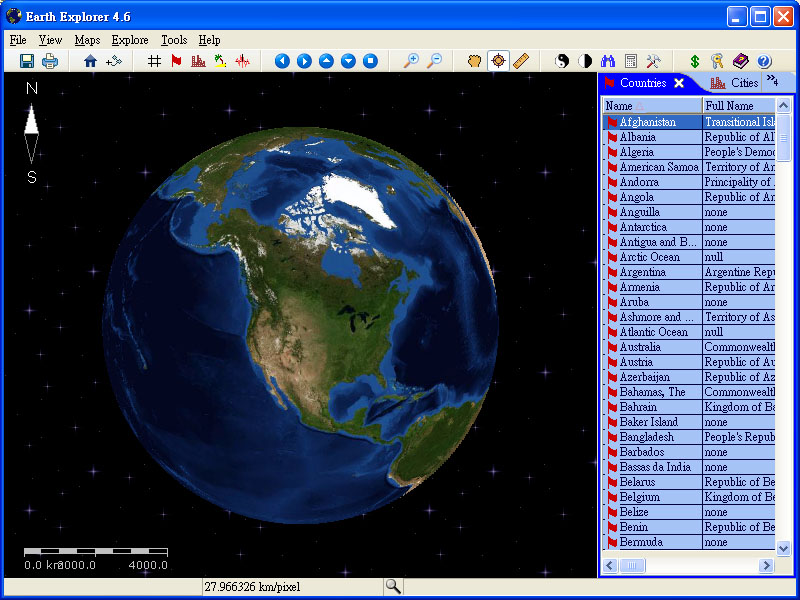Click the printer icon in toolbar
Image resolution: width=800 pixels, height=600 pixels.
click(x=50, y=61)
